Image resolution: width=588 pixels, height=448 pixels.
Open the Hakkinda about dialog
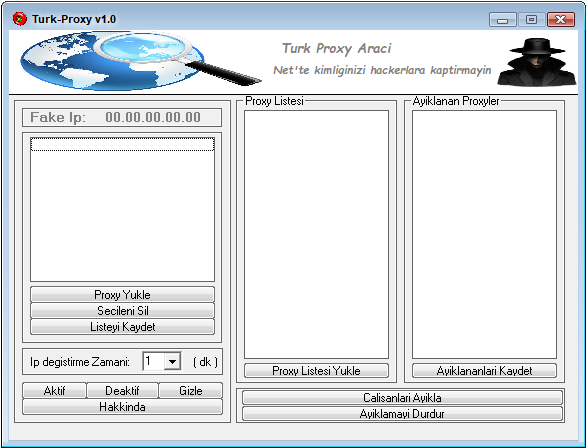click(x=122, y=407)
